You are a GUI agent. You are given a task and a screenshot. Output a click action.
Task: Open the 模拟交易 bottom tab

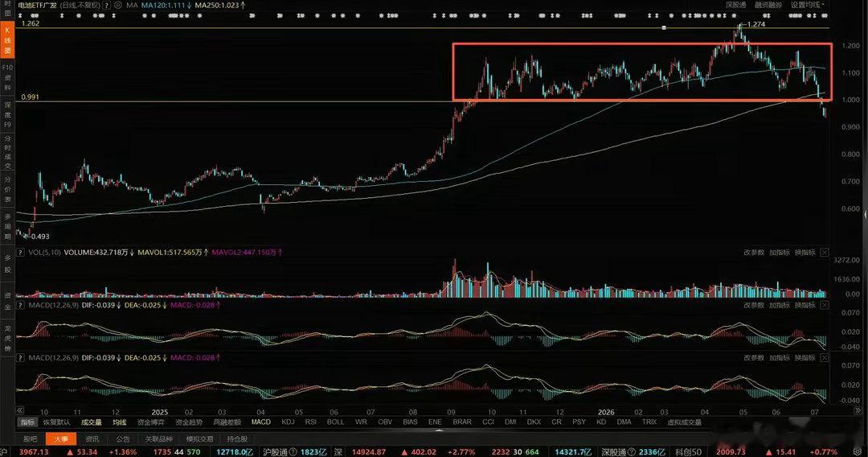[x=200, y=438]
